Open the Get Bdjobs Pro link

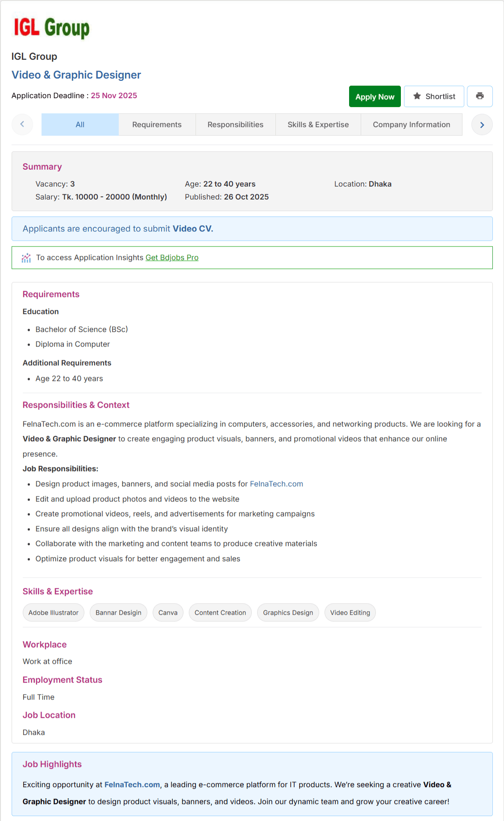tap(172, 258)
